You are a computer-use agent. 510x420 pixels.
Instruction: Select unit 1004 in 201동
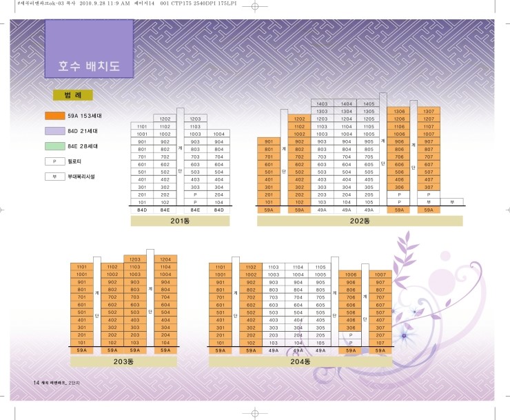pos(219,134)
